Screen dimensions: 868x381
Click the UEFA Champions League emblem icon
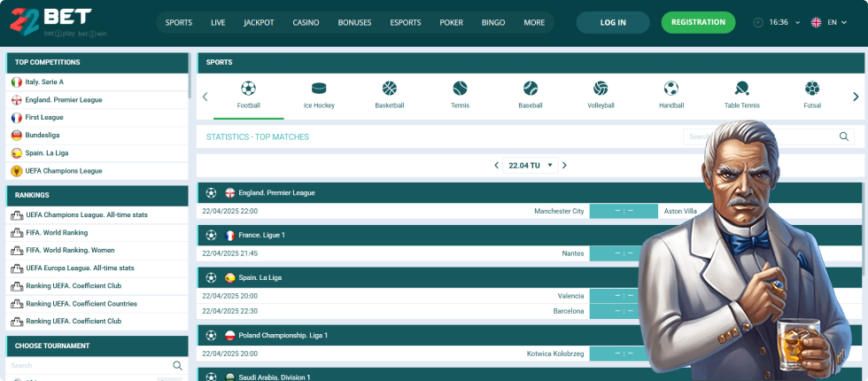[x=17, y=171]
